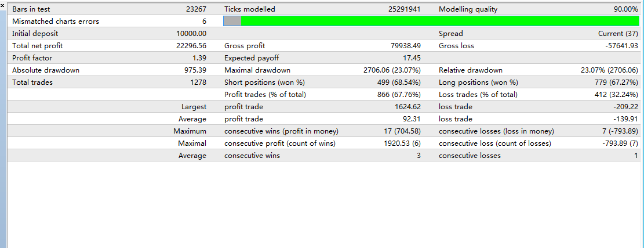Image resolution: width=644 pixels, height=248 pixels.
Task: Click the gray segment of the quality bar
Action: [232, 21]
